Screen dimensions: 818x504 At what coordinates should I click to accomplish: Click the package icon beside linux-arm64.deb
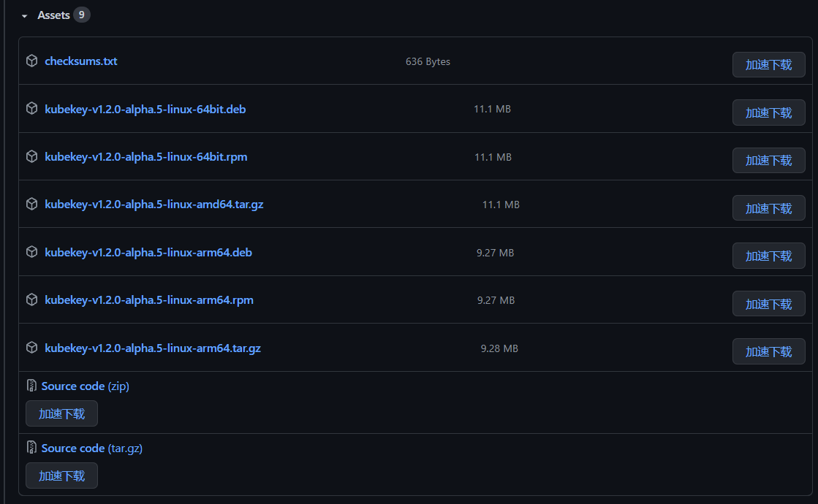[32, 252]
